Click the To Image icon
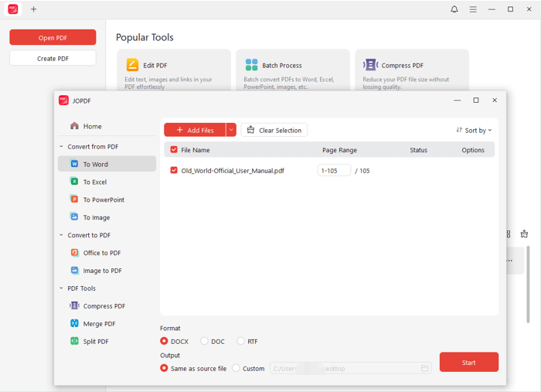The height and width of the screenshot is (392, 541). 74,217
